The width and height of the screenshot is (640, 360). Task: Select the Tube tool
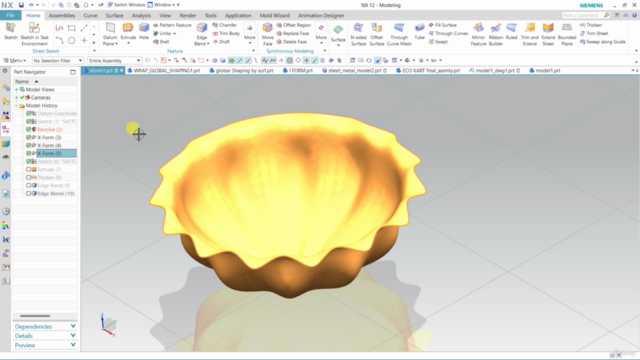419,31
